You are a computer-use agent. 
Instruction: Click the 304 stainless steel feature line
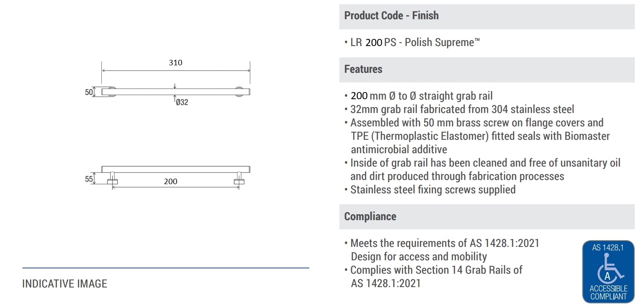pos(459,109)
